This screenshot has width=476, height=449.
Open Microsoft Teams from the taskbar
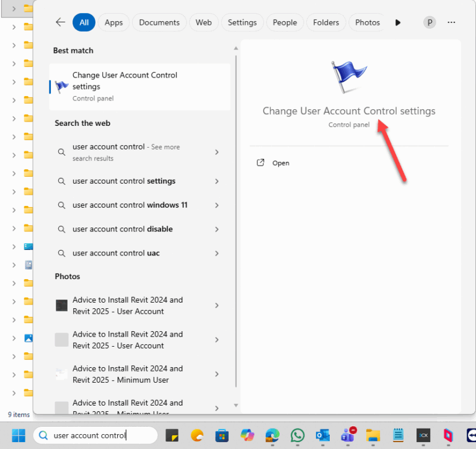348,435
